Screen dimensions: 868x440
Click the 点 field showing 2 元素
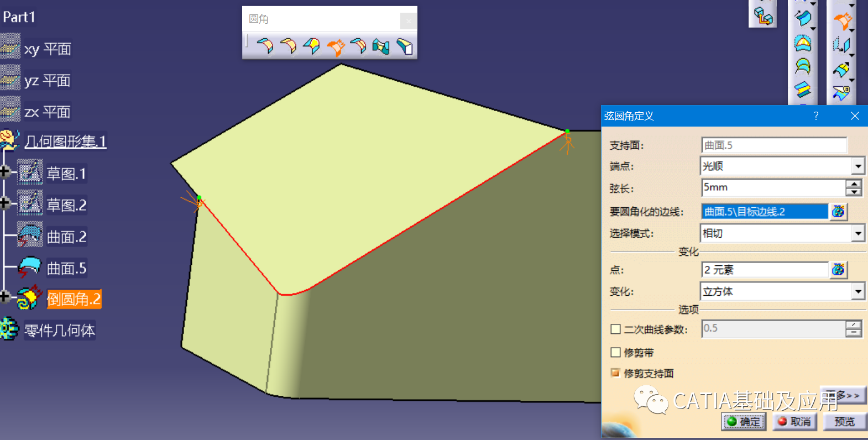[765, 270]
